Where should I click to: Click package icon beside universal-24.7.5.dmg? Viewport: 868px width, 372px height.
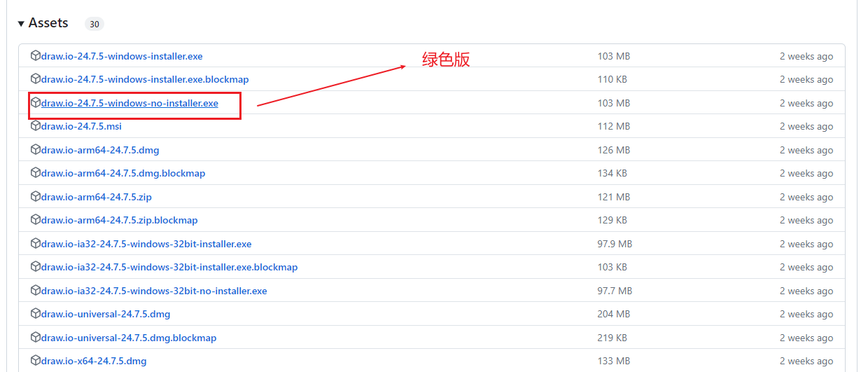pos(35,313)
